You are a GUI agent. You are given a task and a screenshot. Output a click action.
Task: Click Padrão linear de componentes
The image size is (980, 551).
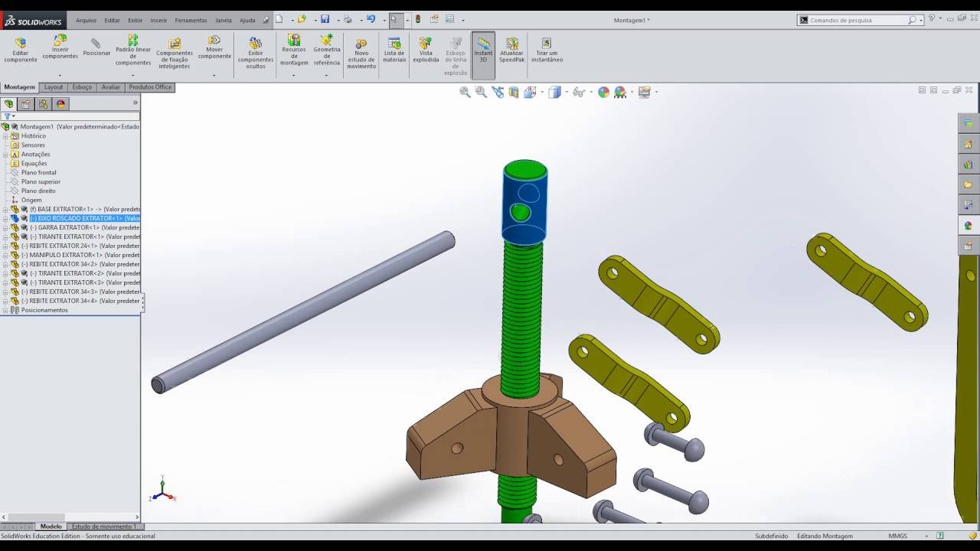(133, 51)
